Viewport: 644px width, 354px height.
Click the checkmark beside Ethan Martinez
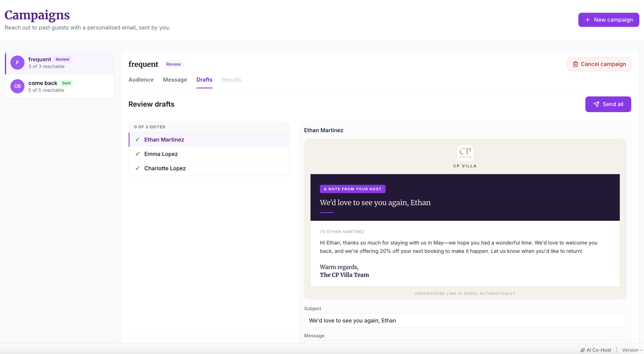pos(137,140)
